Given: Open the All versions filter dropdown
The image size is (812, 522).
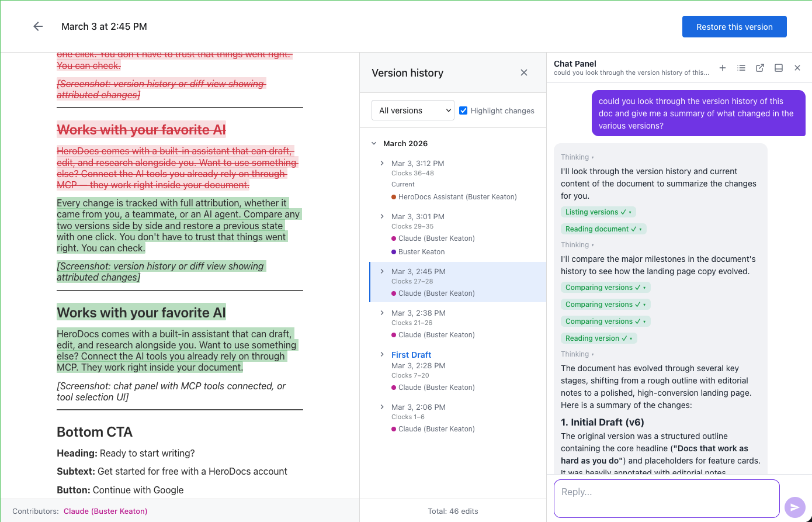Looking at the screenshot, I should tap(413, 110).
